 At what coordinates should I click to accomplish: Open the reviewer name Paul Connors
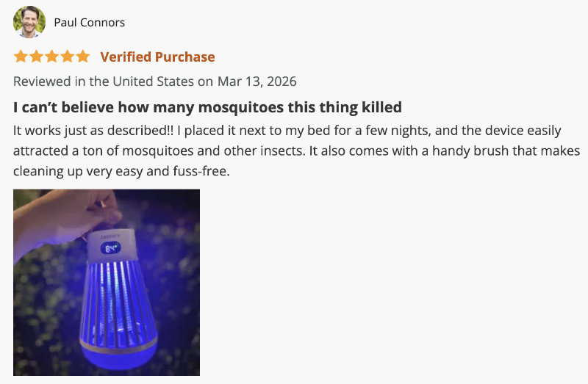tap(89, 22)
